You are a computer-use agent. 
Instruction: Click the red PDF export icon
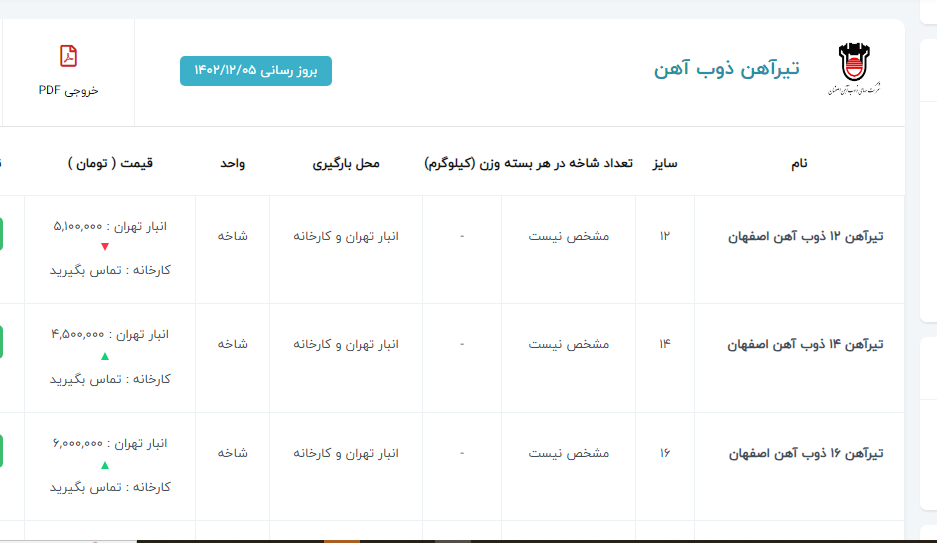point(68,56)
